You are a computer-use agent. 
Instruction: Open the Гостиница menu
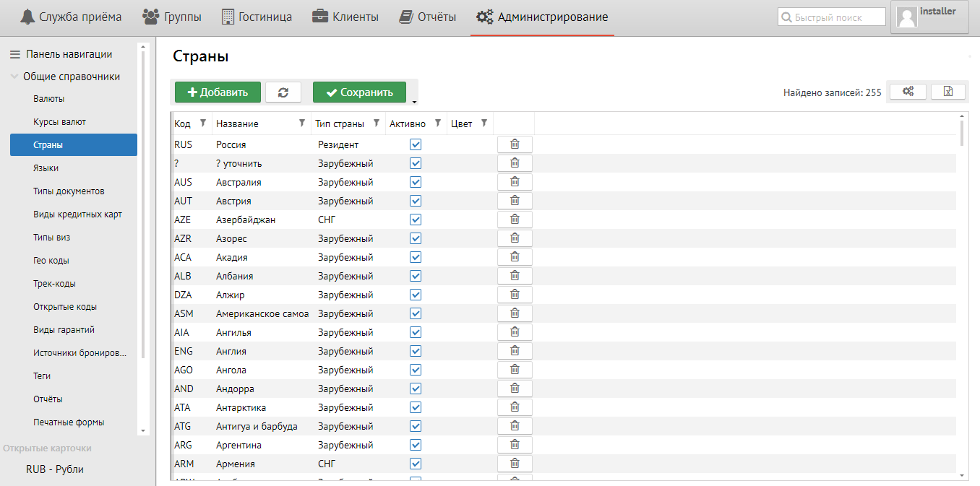(257, 17)
